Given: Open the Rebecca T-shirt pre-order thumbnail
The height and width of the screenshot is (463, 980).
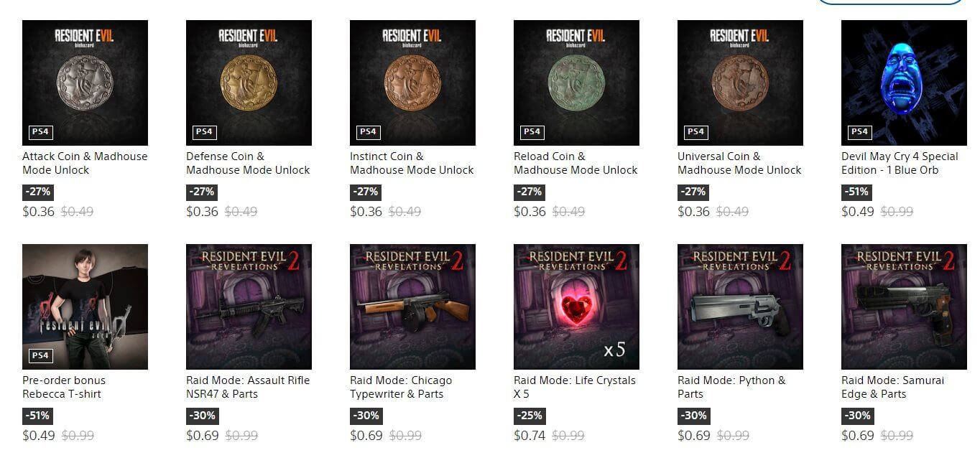Looking at the screenshot, I should (x=85, y=307).
